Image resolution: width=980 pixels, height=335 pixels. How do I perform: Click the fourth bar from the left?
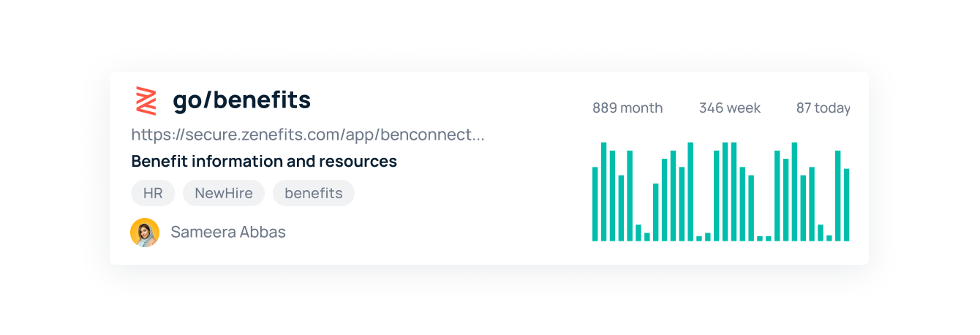(x=622, y=208)
